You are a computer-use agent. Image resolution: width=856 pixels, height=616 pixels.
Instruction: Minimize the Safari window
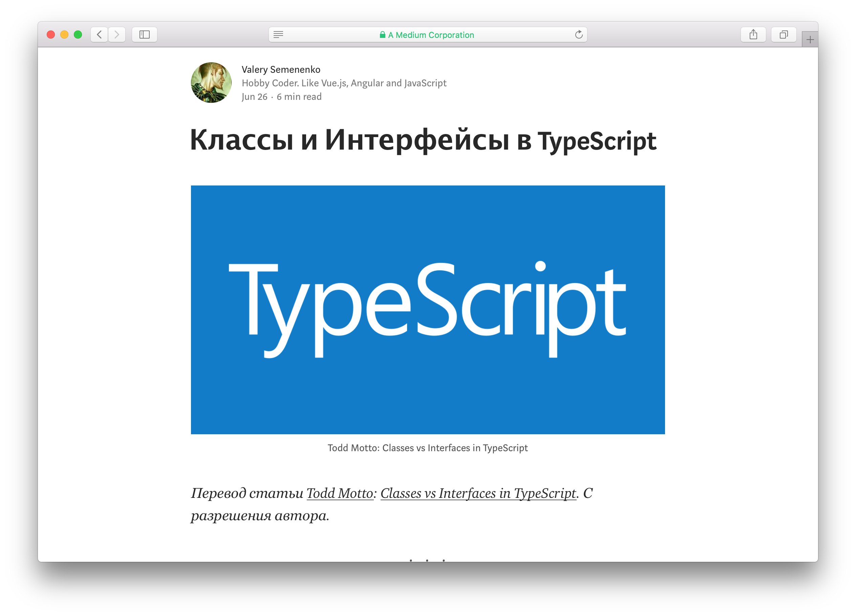65,35
